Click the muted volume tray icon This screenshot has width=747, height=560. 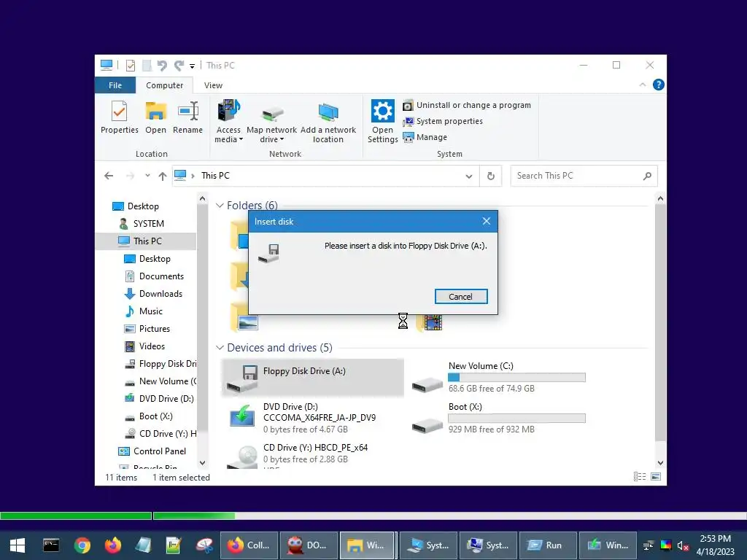point(683,545)
